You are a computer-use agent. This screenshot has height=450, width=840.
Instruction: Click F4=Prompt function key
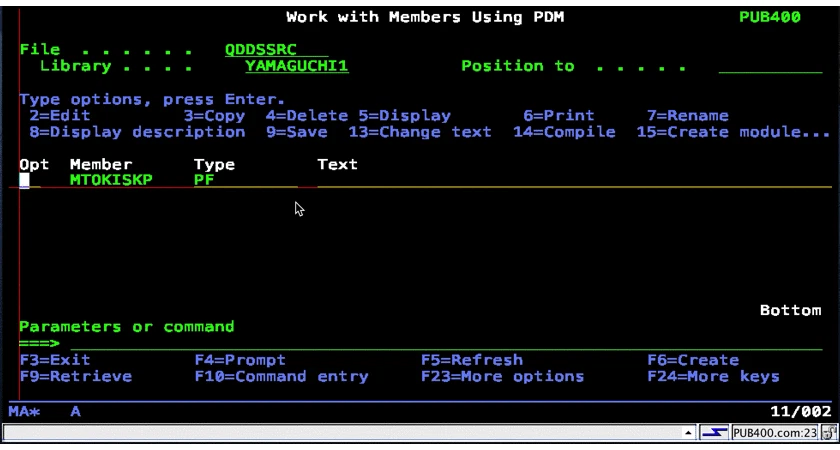pos(240,360)
